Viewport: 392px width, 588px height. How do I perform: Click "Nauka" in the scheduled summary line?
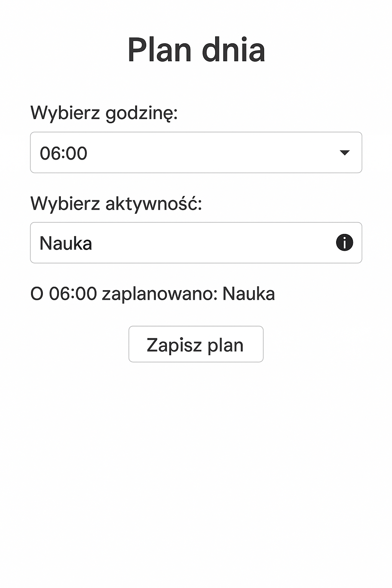tap(248, 294)
